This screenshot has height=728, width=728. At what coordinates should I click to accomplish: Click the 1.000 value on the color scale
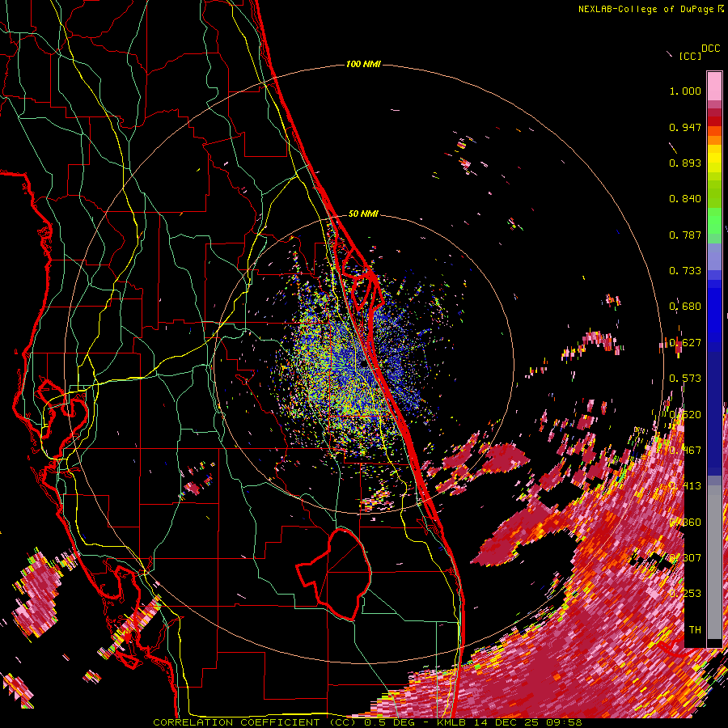click(685, 91)
